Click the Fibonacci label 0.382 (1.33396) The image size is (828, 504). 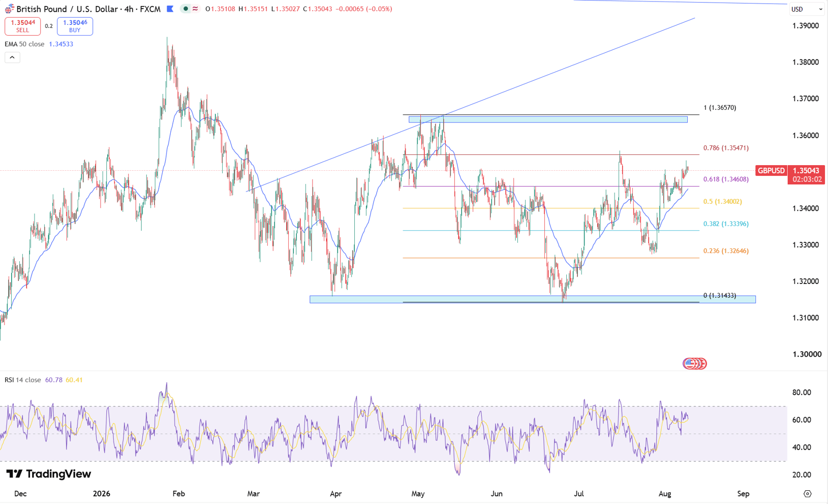[x=726, y=224]
